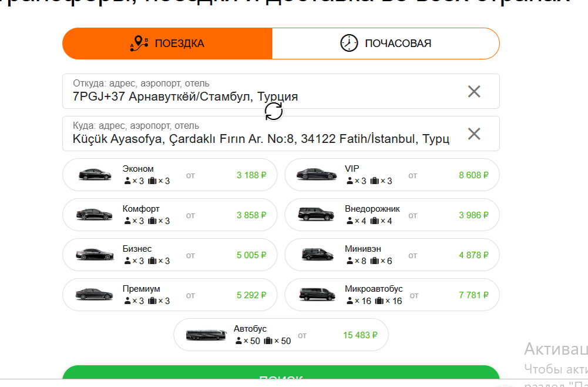
Task: Select the VIP car class
Action: [x=392, y=175]
